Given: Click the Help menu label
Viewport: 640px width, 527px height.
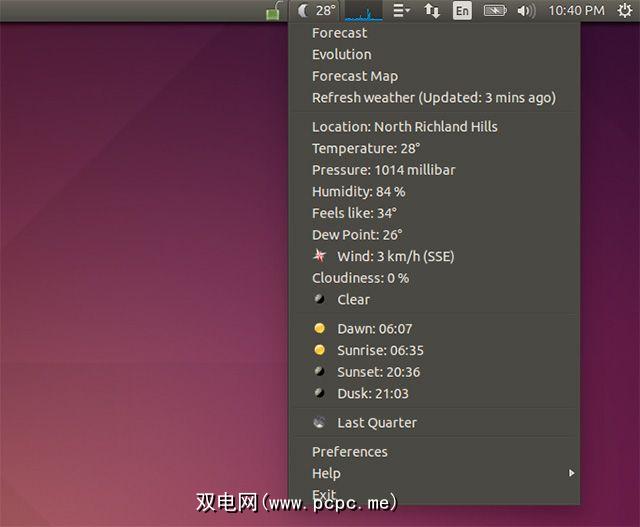Looking at the screenshot, I should [x=326, y=474].
